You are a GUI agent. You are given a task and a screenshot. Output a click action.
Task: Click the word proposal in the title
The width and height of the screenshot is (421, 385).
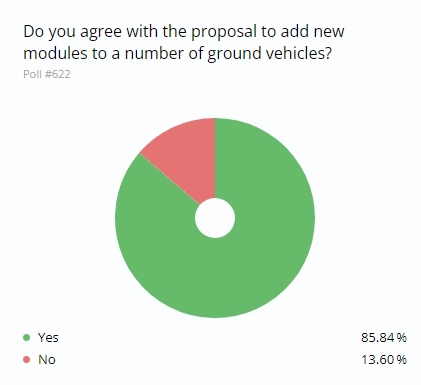(224, 32)
